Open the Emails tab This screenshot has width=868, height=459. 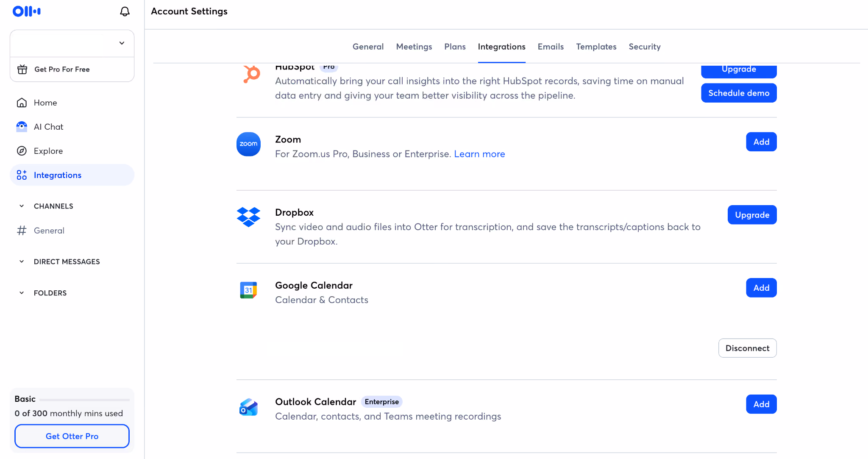point(551,47)
